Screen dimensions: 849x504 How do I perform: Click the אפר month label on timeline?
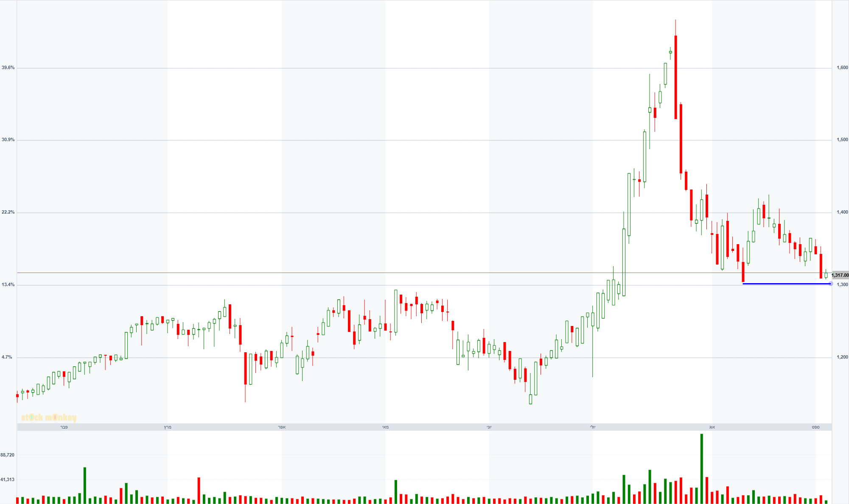click(282, 427)
